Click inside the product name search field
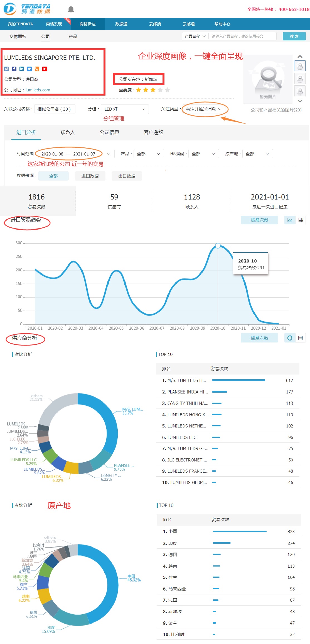This screenshot has height=644, width=310. click(243, 36)
